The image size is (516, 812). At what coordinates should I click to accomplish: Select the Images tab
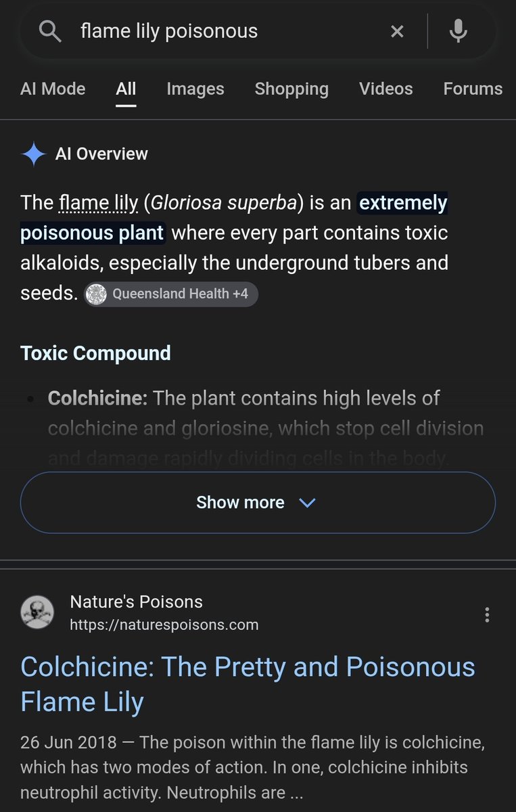[x=195, y=89]
